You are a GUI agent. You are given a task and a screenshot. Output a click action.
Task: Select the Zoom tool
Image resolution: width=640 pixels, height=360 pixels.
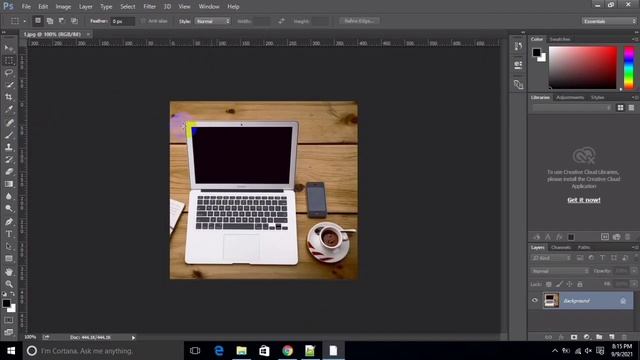pyautogui.click(x=9, y=284)
